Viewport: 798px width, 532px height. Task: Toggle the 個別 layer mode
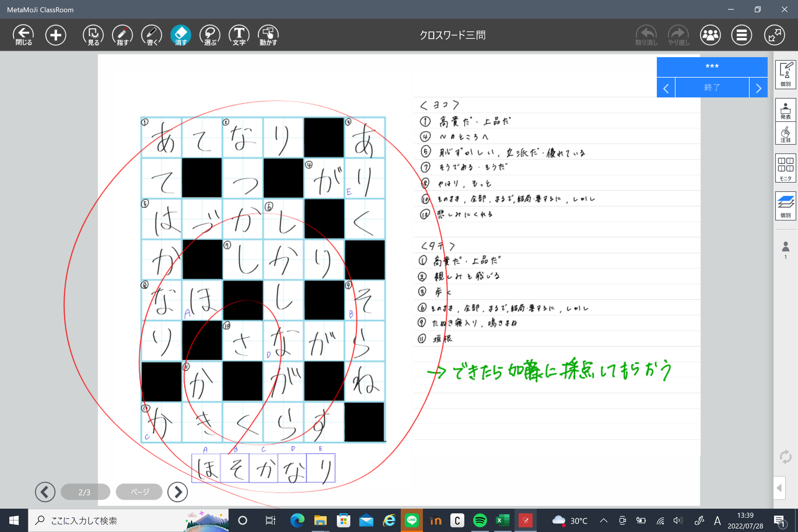pyautogui.click(x=785, y=206)
